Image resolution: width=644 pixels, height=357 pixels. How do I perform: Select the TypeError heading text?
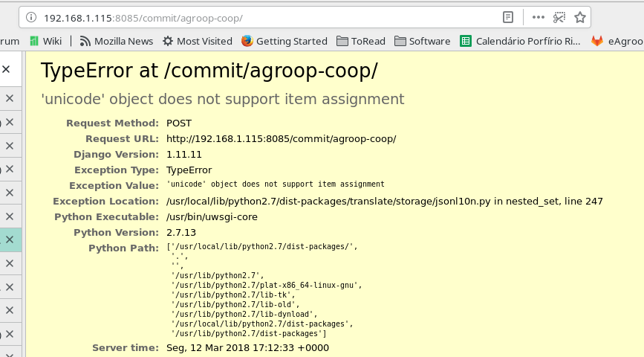tap(209, 71)
